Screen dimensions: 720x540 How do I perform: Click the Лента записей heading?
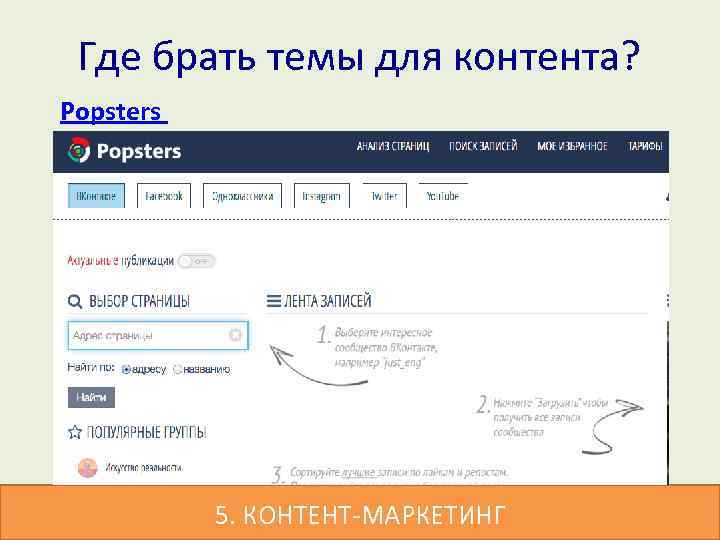(x=328, y=301)
